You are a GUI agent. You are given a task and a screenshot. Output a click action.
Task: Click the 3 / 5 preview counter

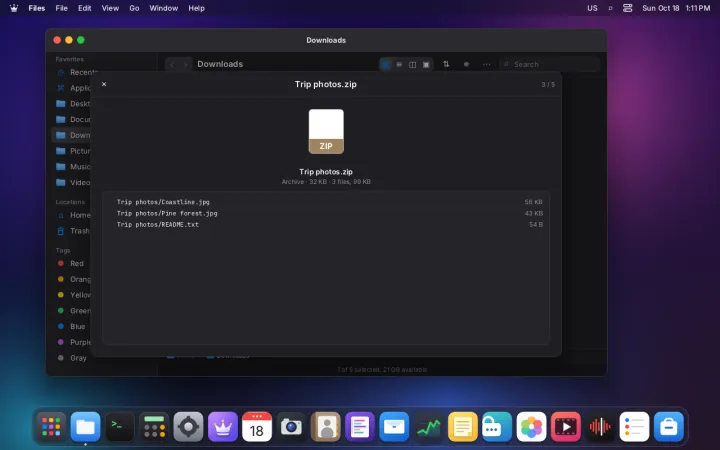[548, 84]
